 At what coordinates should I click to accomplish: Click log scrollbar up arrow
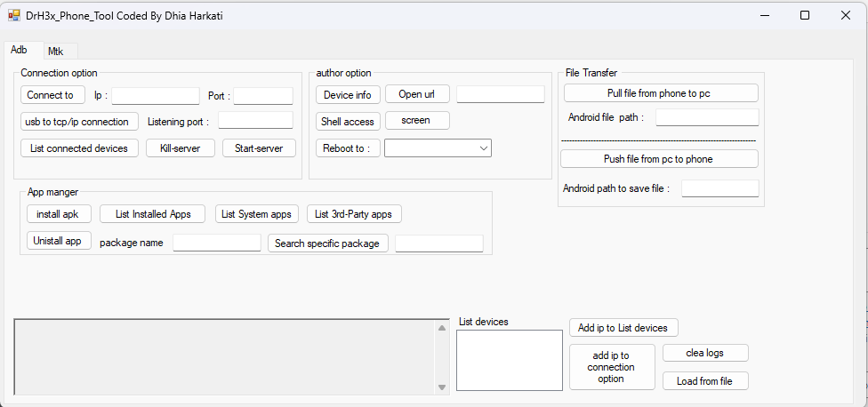[x=442, y=328]
